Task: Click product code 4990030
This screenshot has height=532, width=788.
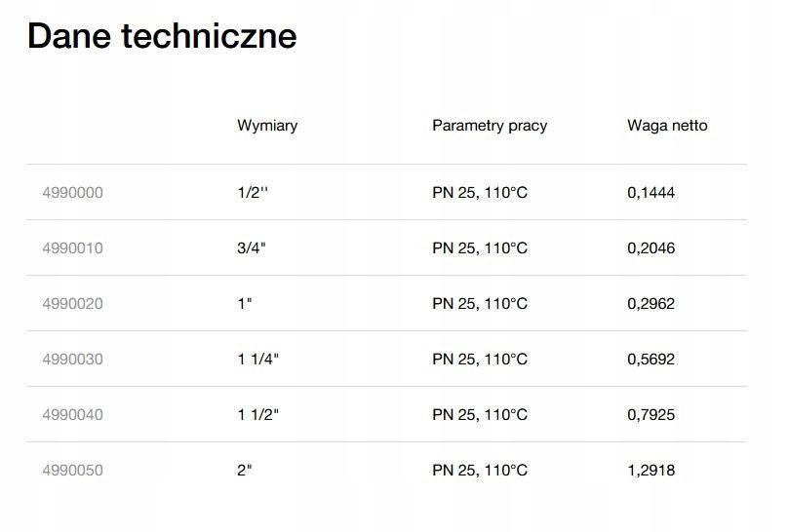Action: tap(72, 360)
